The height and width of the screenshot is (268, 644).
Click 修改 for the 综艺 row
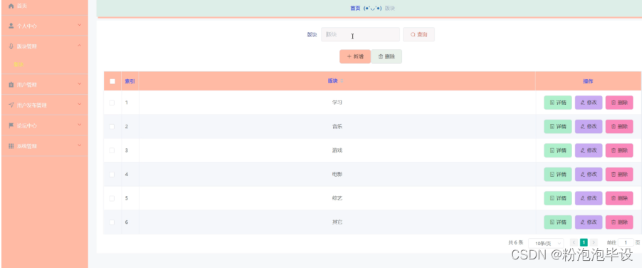[588, 198]
